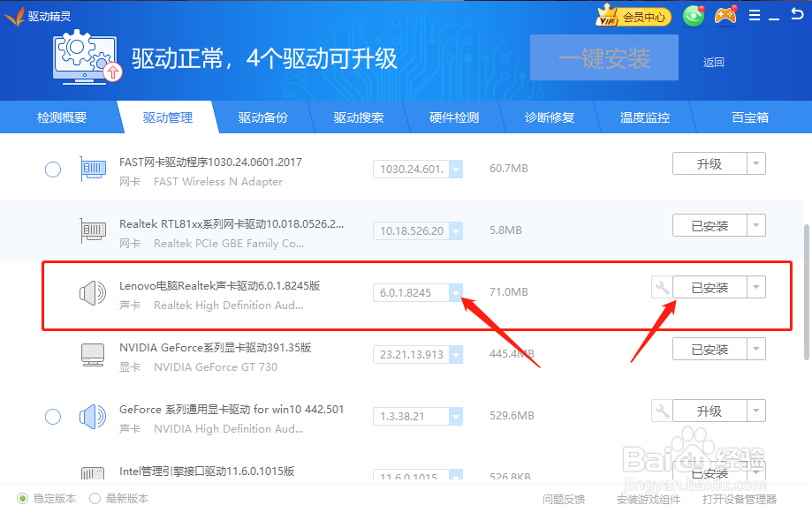The height and width of the screenshot is (513, 812).
Task: Switch to the 驱动管理 tab
Action: click(168, 117)
